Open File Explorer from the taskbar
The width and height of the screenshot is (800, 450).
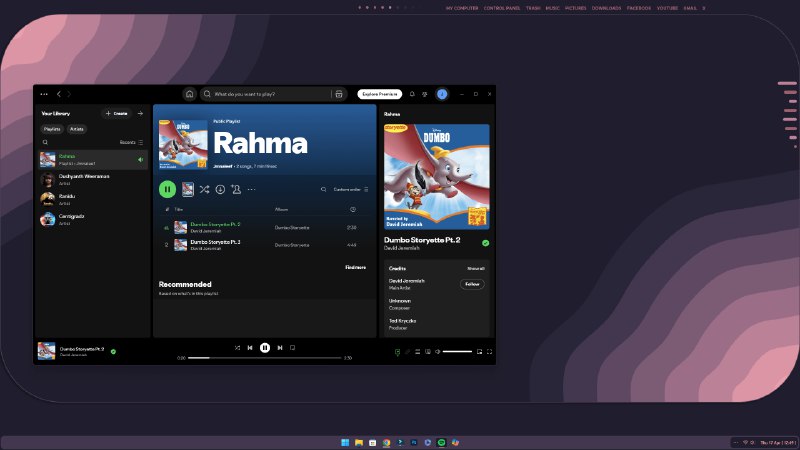point(359,442)
